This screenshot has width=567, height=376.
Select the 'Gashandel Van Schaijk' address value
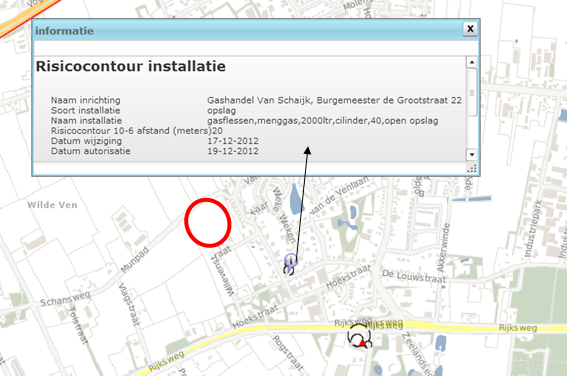click(x=334, y=100)
